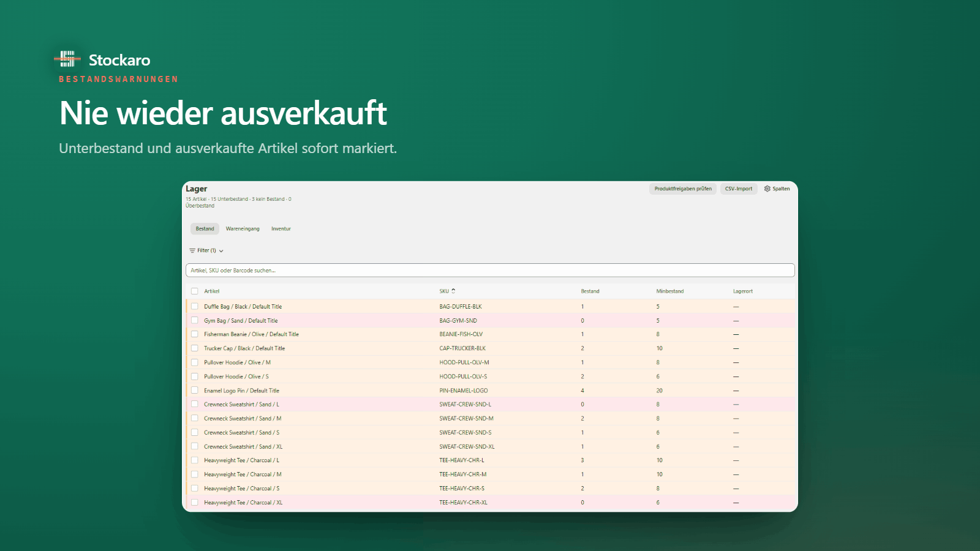Click Minbestand 20 for Enamel Logo Pin
The height and width of the screenshot is (551, 980).
coord(660,391)
